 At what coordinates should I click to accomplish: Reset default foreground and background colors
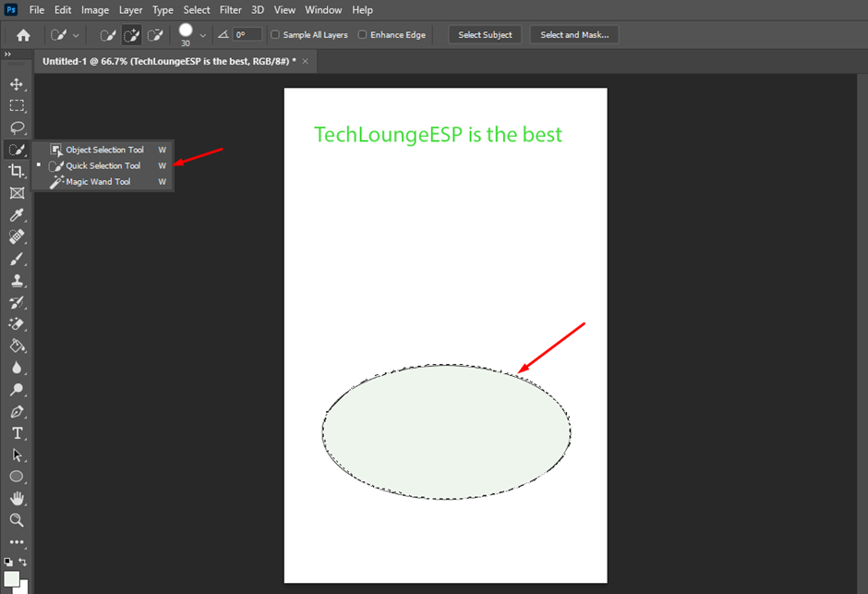click(7, 562)
